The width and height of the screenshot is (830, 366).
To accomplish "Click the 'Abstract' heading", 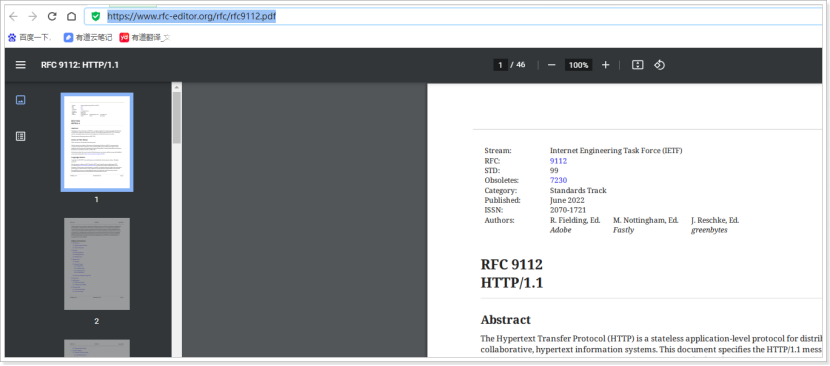I will click(x=506, y=320).
